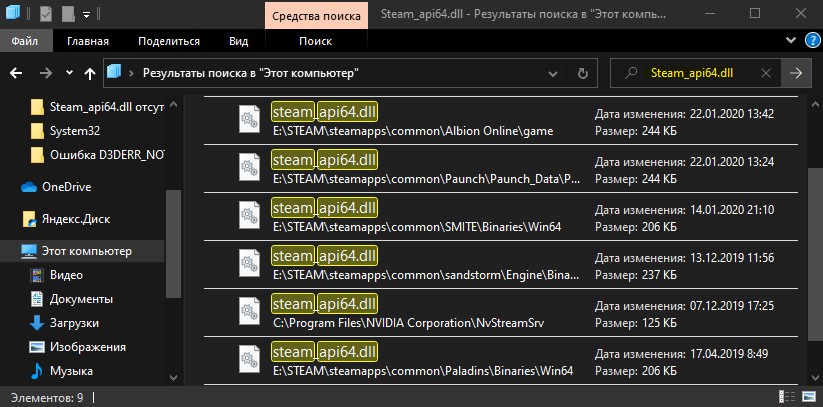Click the sidebar scrollbar up arrow

[174, 105]
